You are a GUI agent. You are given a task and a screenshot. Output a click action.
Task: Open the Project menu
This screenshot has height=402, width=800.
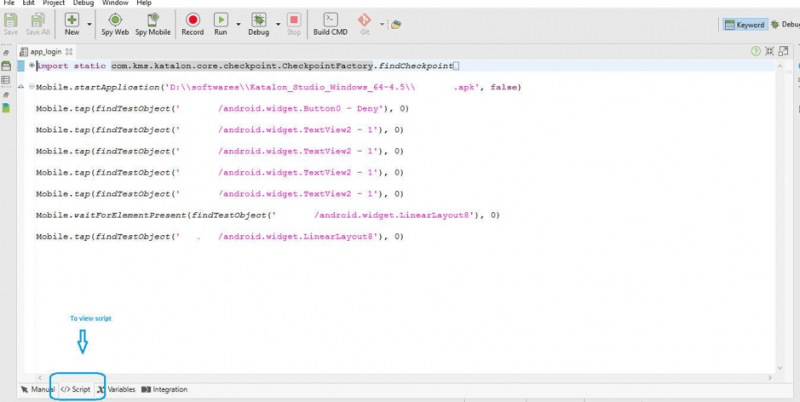point(51,4)
